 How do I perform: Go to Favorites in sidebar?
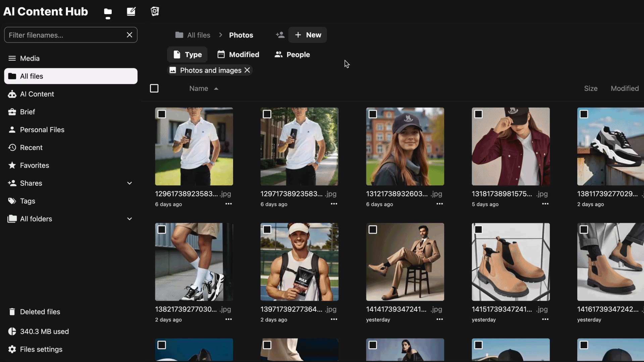(34, 165)
